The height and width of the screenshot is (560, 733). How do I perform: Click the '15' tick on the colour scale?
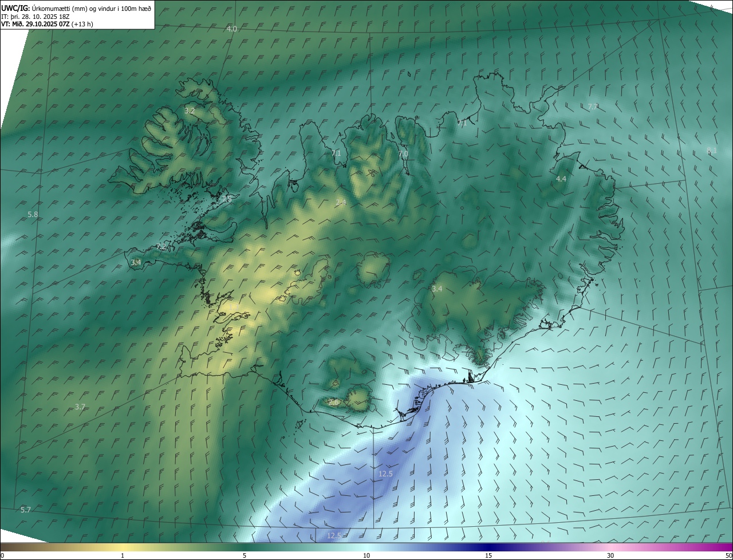click(x=488, y=555)
